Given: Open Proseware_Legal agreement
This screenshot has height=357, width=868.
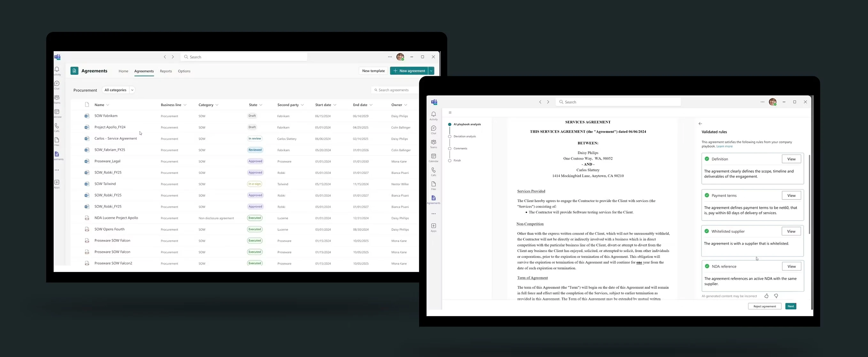Looking at the screenshot, I should (x=107, y=161).
